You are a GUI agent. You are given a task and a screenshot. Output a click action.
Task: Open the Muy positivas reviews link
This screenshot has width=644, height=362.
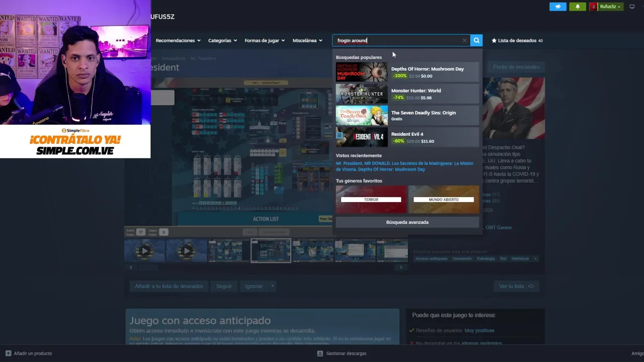pos(479,330)
